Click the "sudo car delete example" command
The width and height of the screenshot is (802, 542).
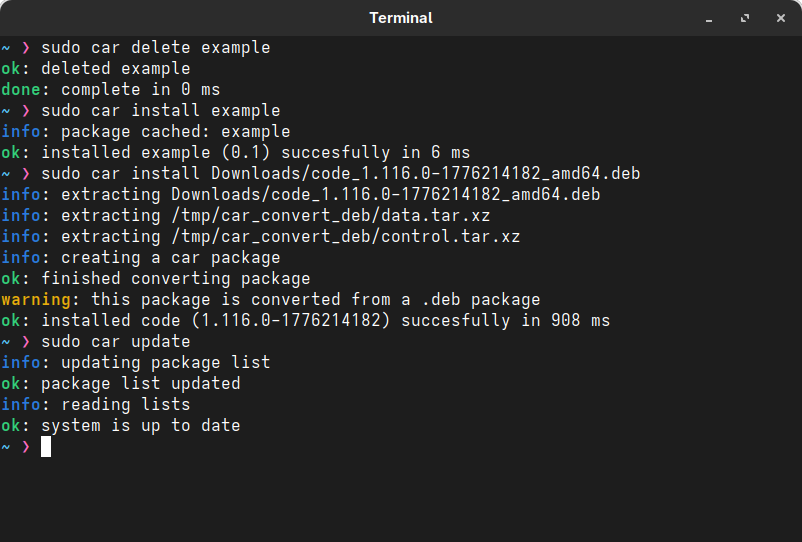[155, 48]
